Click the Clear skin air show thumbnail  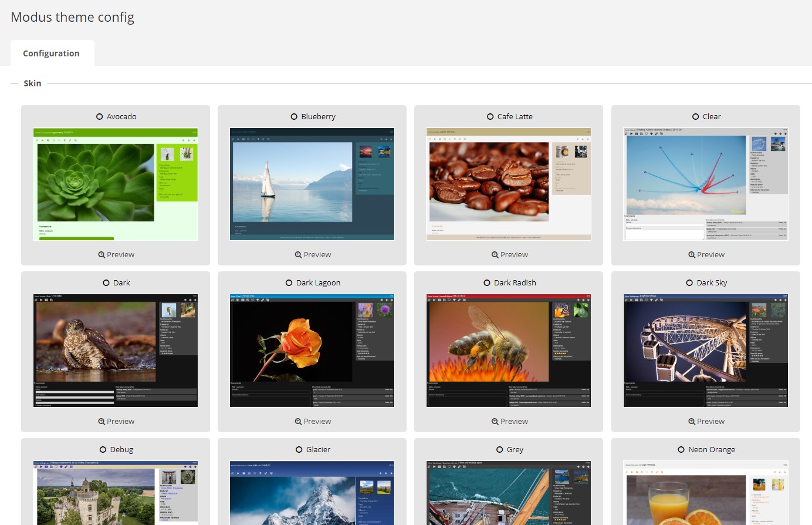[706, 184]
